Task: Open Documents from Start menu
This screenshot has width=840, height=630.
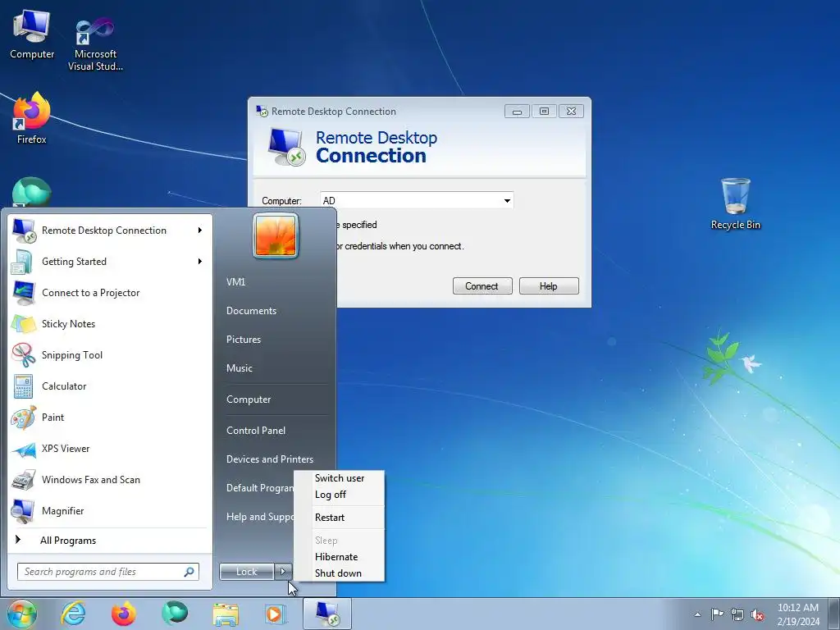Action: pyautogui.click(x=251, y=311)
